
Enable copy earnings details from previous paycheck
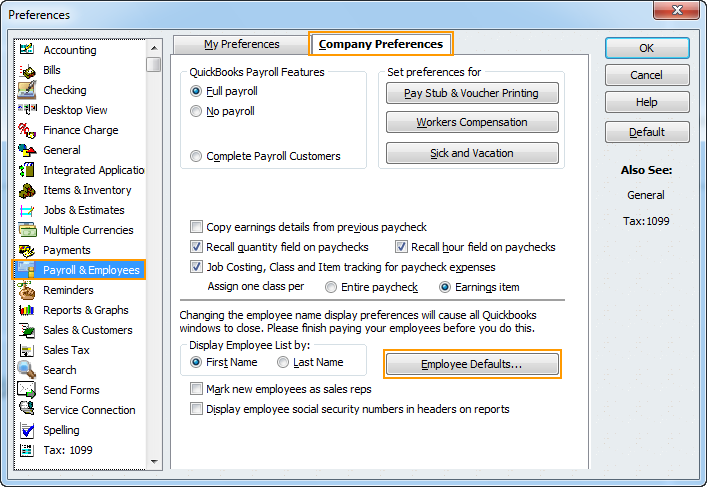click(x=196, y=226)
